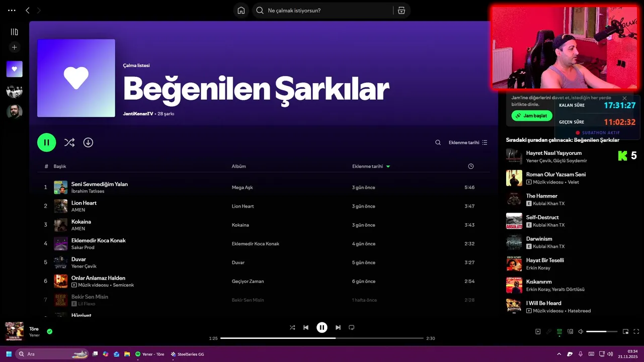The width and height of the screenshot is (644, 362).
Task: Open İbrahim Tatlıses artist link
Action: click(88, 191)
